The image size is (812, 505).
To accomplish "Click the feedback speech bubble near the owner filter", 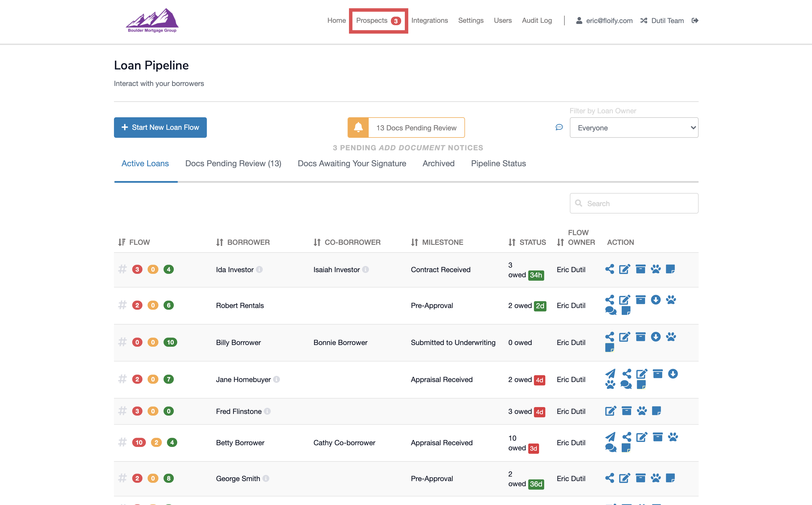I will click(x=559, y=127).
